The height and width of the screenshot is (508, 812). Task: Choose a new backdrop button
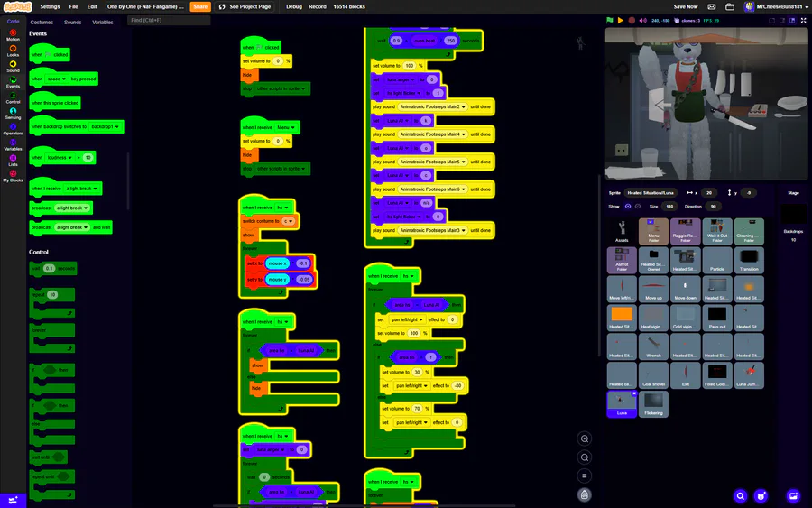pyautogui.click(x=793, y=496)
